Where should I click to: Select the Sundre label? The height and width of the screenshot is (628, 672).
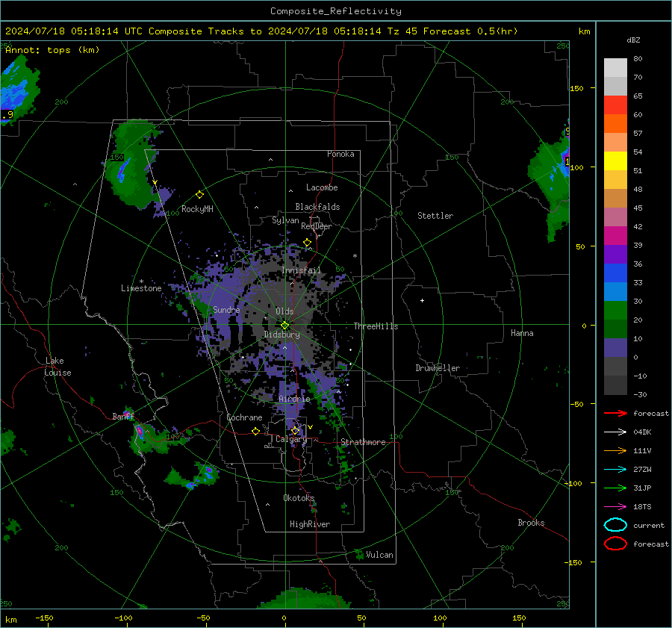[x=226, y=310]
